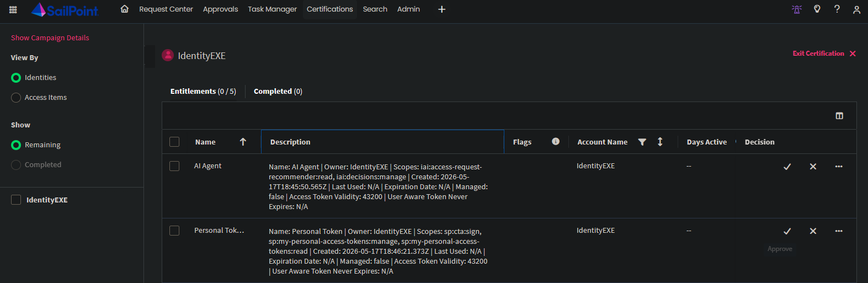Viewport: 868px width, 283px height.
Task: Click the IdentityEXE page heading
Action: point(201,56)
